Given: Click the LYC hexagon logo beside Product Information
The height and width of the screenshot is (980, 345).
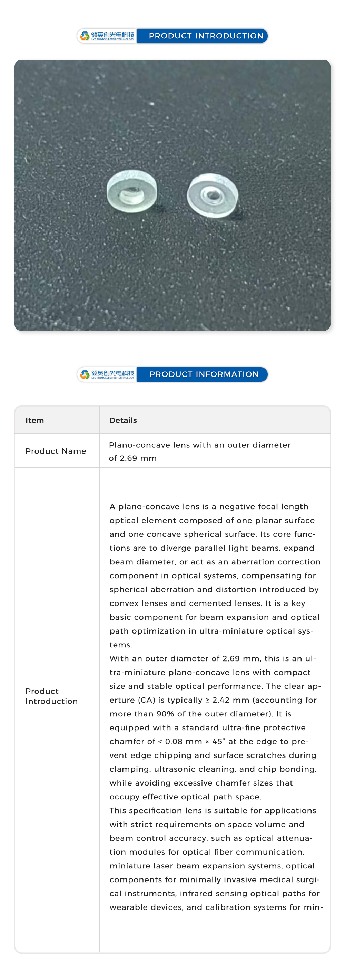Looking at the screenshot, I should tap(85, 374).
